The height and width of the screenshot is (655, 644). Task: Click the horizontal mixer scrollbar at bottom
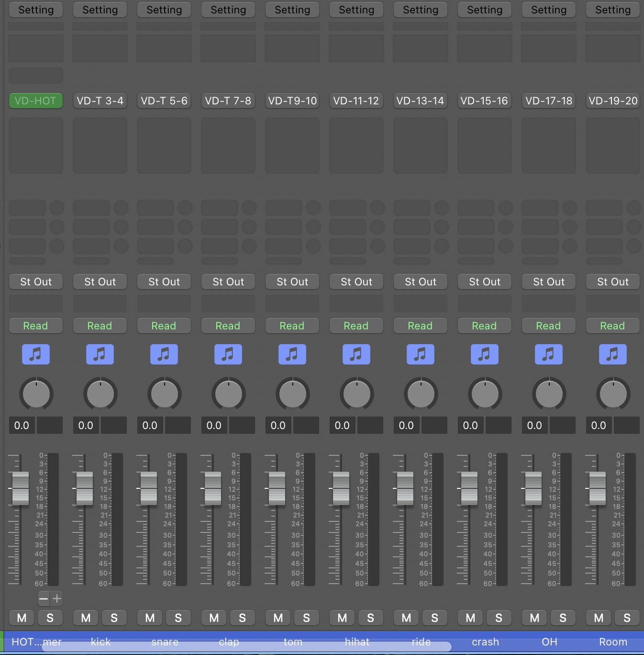click(x=246, y=647)
